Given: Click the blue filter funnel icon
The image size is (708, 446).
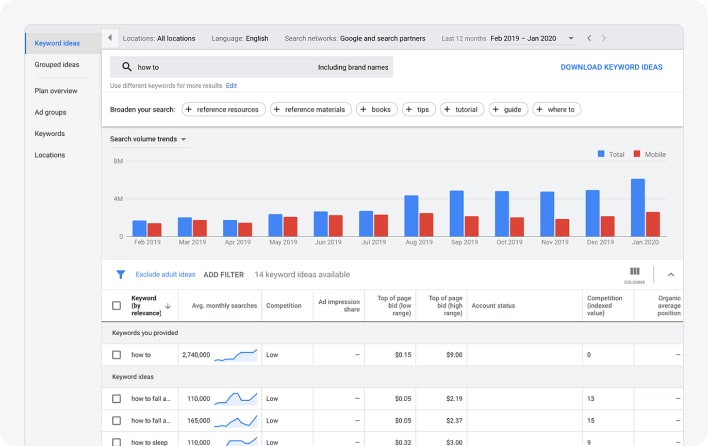Looking at the screenshot, I should click(121, 274).
